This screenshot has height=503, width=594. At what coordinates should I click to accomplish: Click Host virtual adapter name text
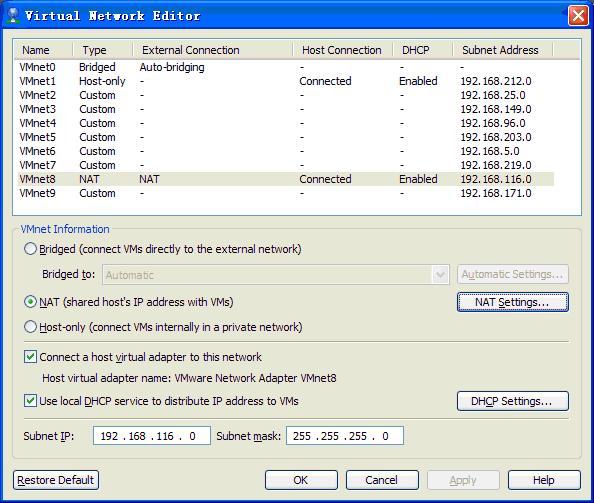click(189, 378)
